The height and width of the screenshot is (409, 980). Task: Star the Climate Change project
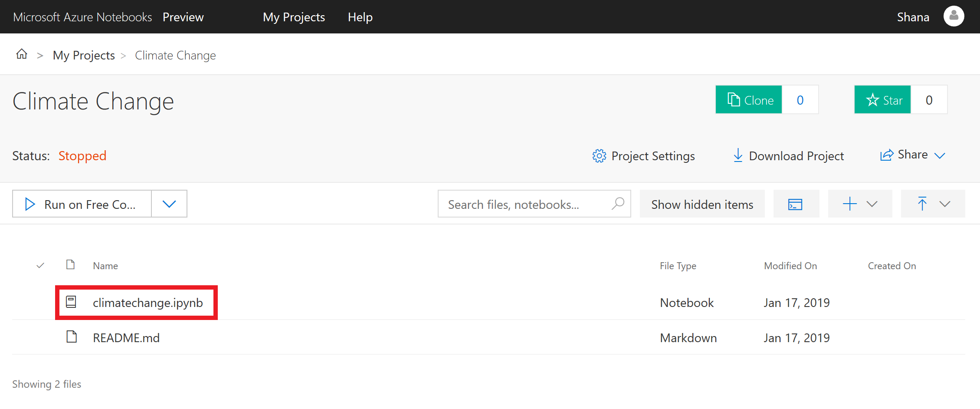point(883,100)
